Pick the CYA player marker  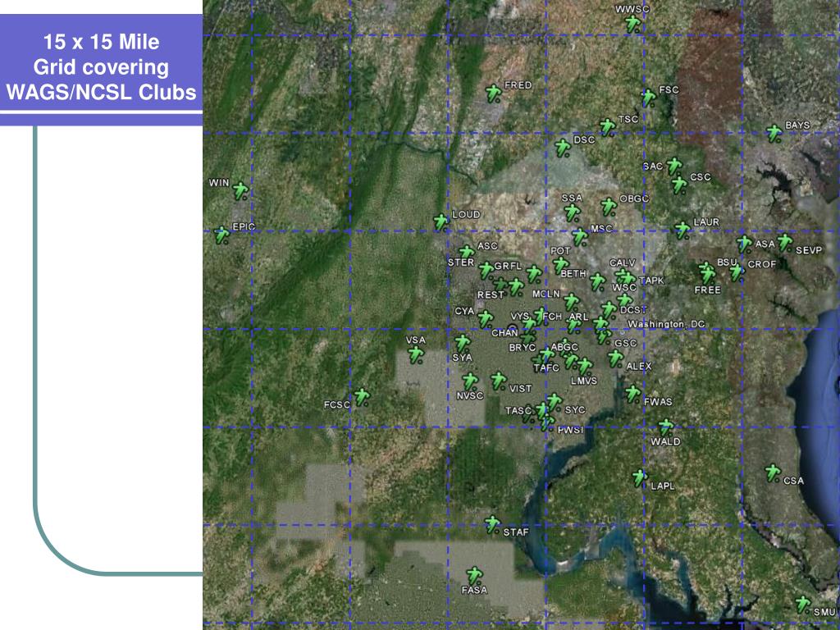485,319
